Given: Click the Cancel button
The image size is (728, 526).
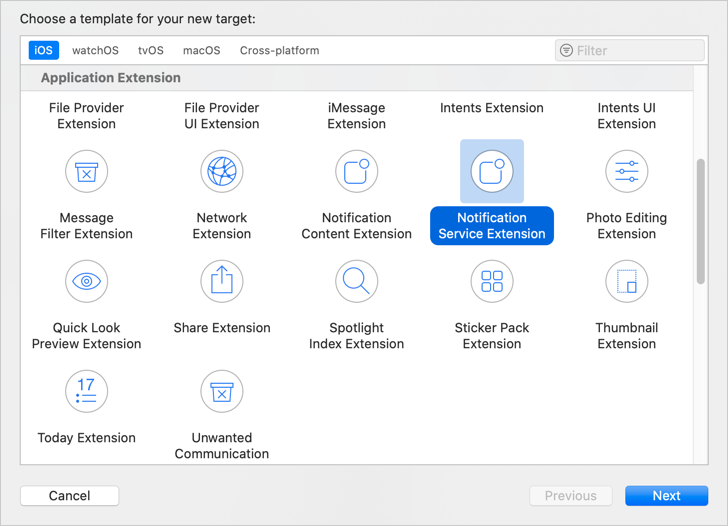Looking at the screenshot, I should click(x=70, y=496).
